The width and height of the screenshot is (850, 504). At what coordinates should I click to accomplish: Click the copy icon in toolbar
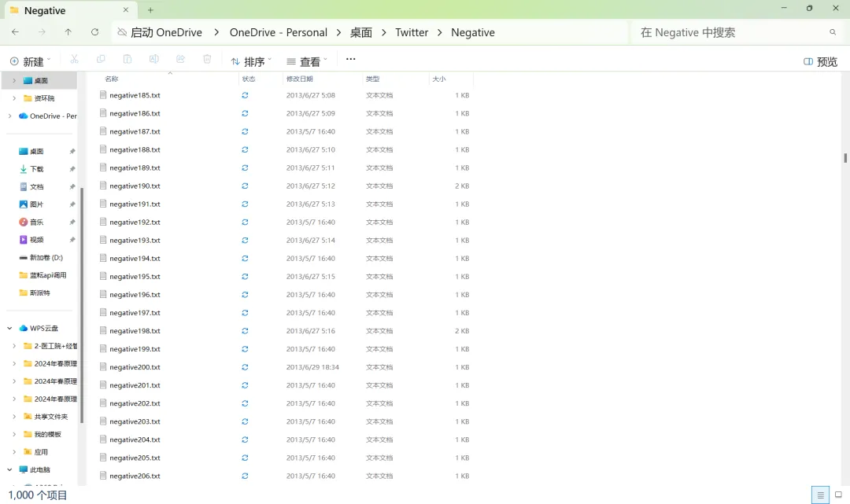click(100, 59)
